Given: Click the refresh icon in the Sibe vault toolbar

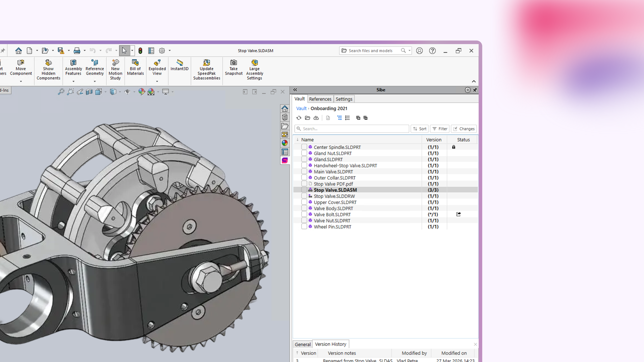Looking at the screenshot, I should (299, 118).
